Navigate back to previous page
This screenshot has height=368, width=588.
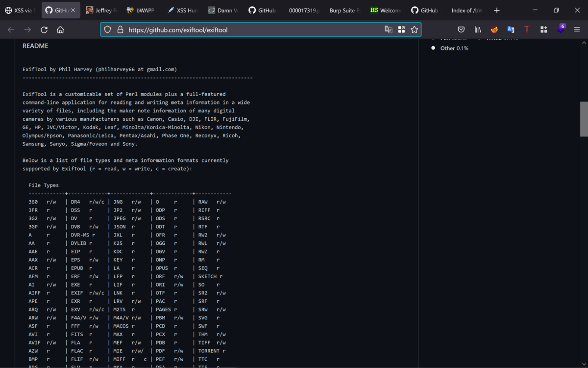11,29
